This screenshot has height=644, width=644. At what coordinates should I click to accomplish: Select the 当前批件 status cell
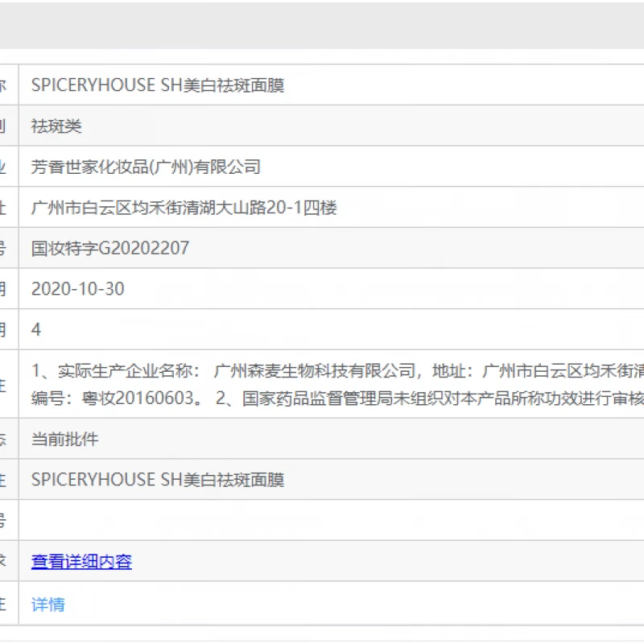click(65, 440)
